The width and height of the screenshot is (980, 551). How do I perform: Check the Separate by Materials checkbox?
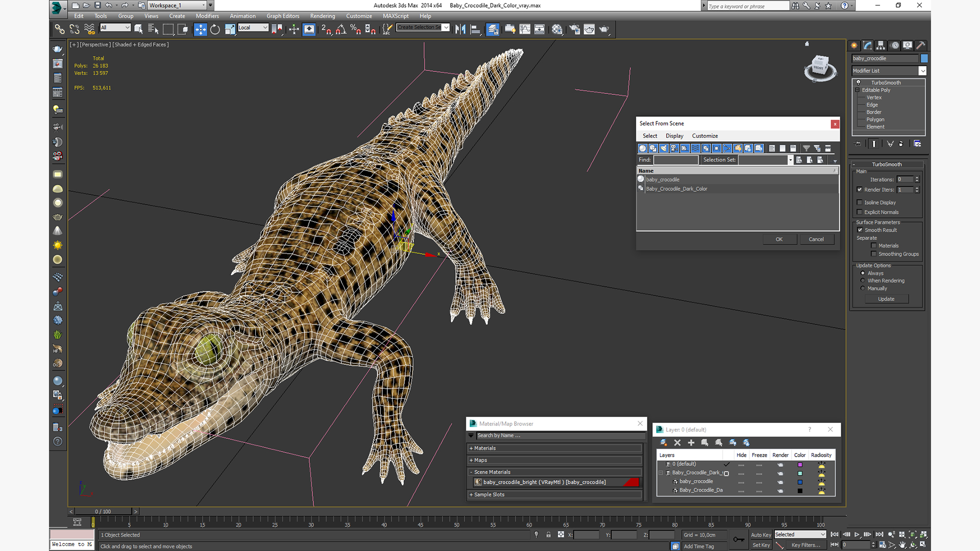(x=874, y=246)
